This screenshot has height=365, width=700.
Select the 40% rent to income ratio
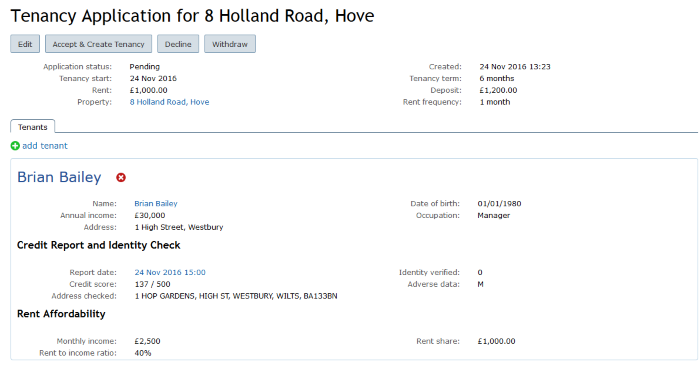point(143,353)
